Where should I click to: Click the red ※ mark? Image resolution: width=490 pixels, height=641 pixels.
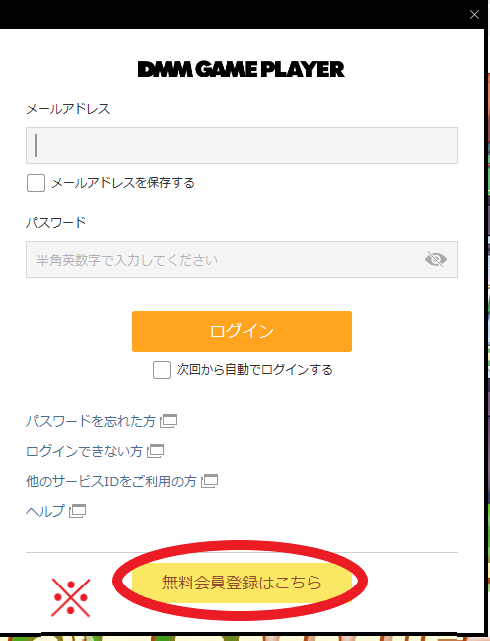71,598
